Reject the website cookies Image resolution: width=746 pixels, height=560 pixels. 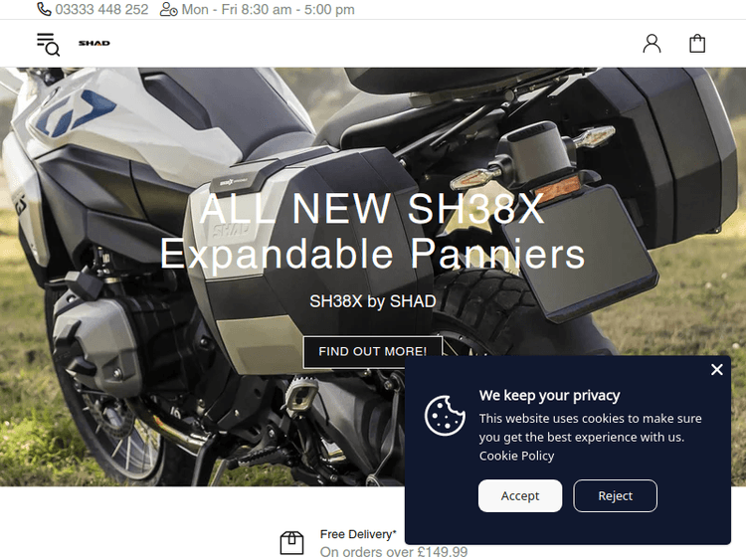coord(615,495)
